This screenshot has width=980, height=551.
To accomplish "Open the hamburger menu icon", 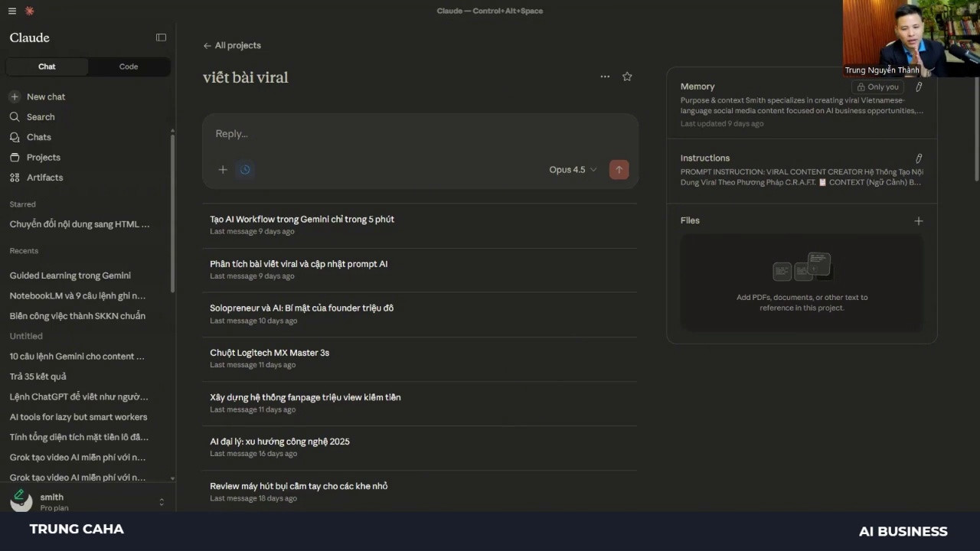I will point(12,11).
